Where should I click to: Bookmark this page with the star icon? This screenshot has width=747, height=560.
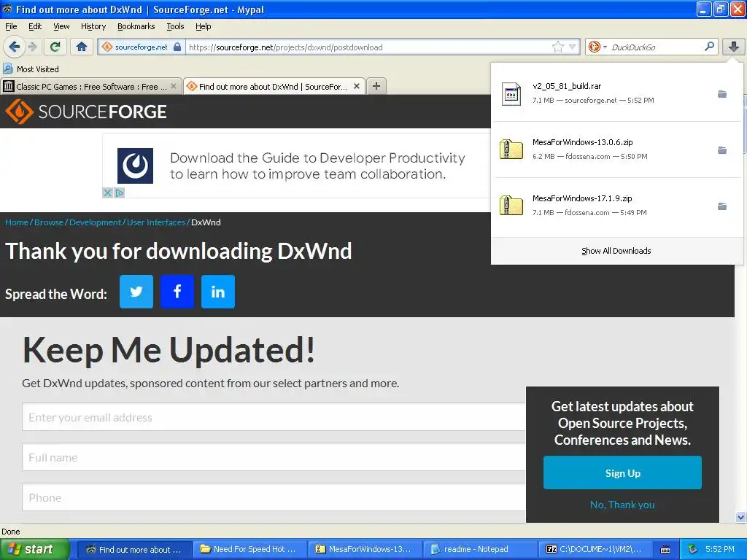click(x=557, y=47)
